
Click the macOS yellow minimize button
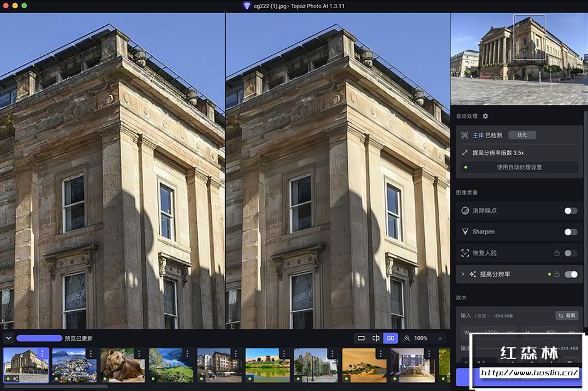coord(15,6)
